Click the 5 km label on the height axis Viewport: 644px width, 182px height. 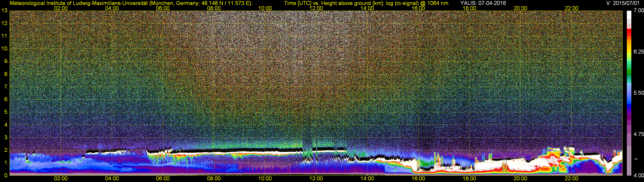6,112
